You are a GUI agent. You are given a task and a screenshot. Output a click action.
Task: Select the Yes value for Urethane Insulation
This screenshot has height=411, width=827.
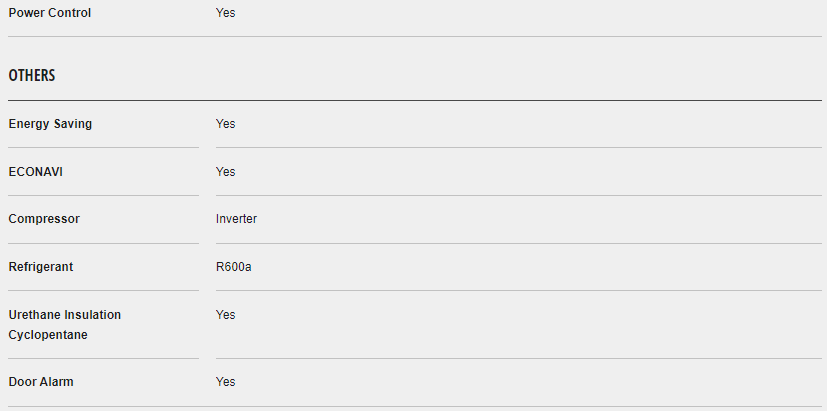pyautogui.click(x=225, y=315)
